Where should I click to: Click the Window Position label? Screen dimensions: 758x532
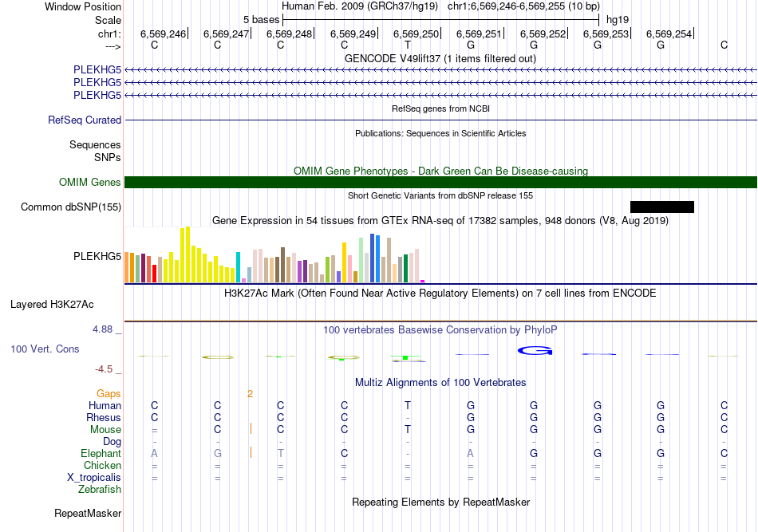tap(83, 6)
